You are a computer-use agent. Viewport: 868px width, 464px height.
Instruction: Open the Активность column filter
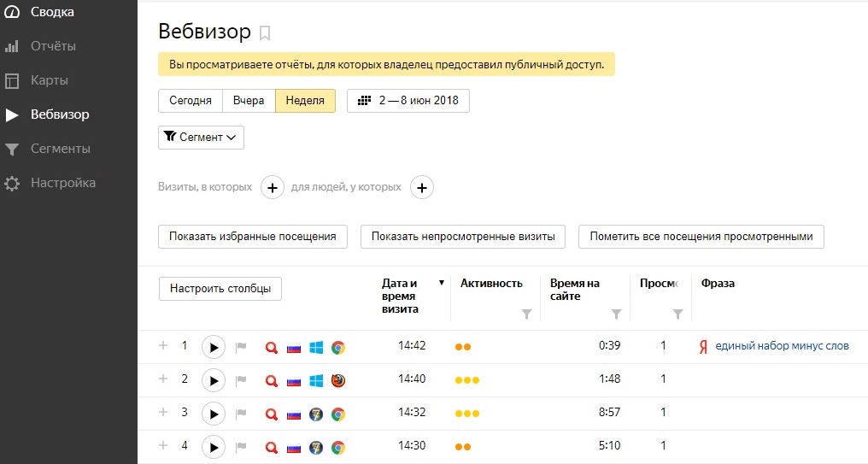(527, 314)
